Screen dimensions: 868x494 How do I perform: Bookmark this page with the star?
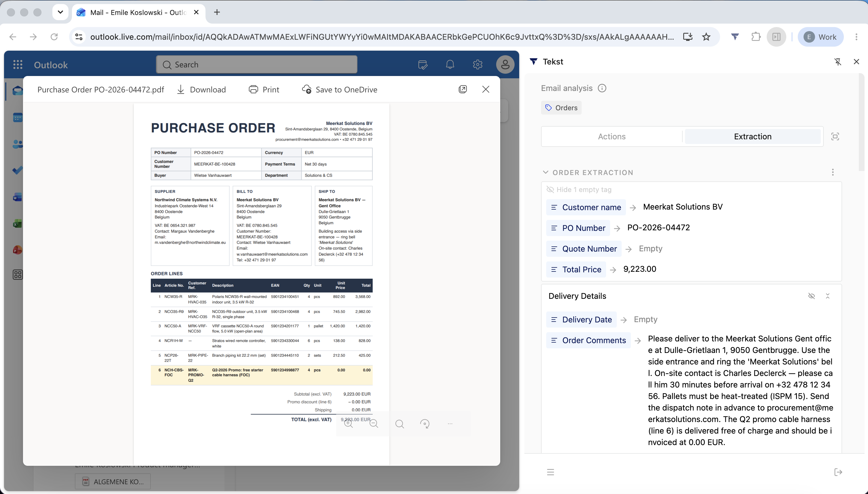point(706,37)
